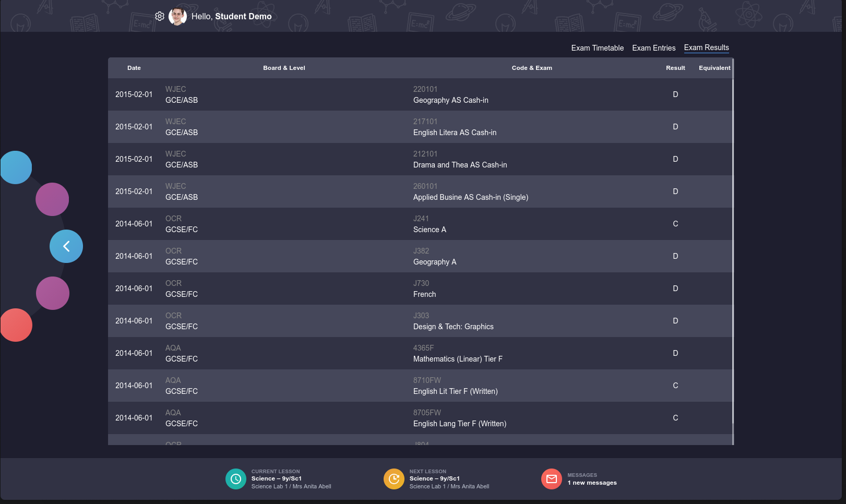
Task: Click exam code J241
Action: (421, 219)
